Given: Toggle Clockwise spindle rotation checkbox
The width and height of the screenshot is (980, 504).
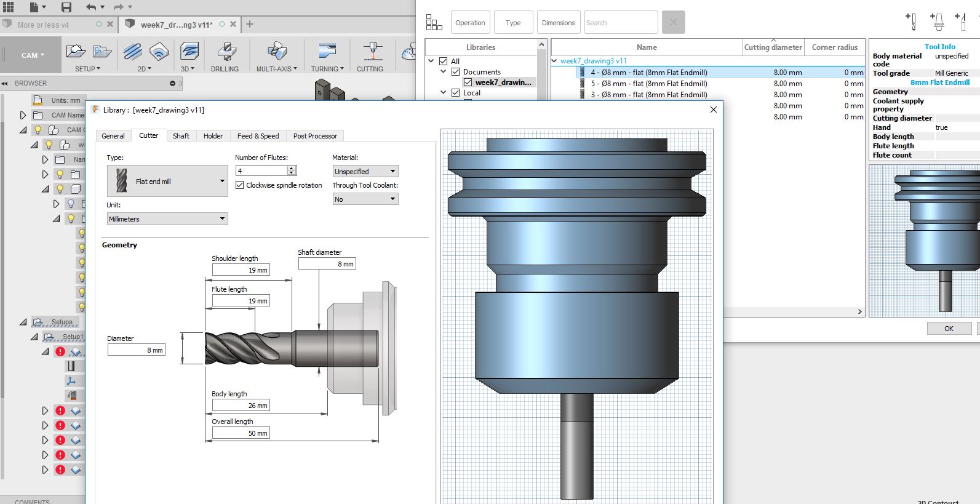Looking at the screenshot, I should point(240,185).
